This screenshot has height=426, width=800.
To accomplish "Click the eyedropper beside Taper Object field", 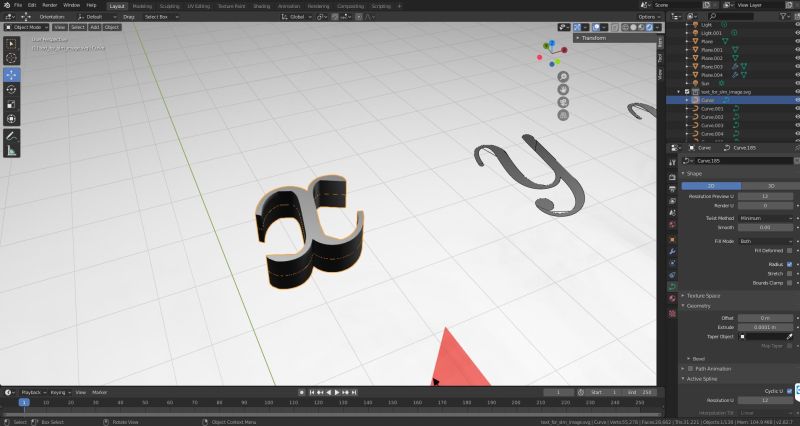I will tap(789, 337).
